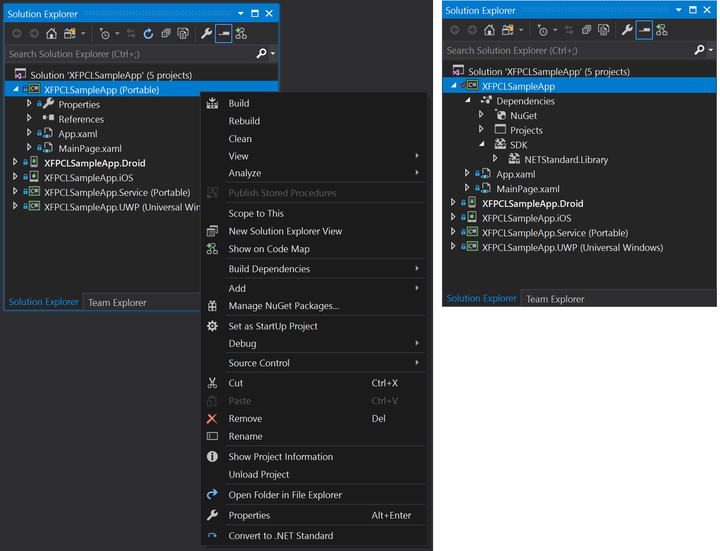Screen dimensions: 720x551
Task: Toggle Preview Selected Items button in right toolbar
Action: tap(644, 30)
